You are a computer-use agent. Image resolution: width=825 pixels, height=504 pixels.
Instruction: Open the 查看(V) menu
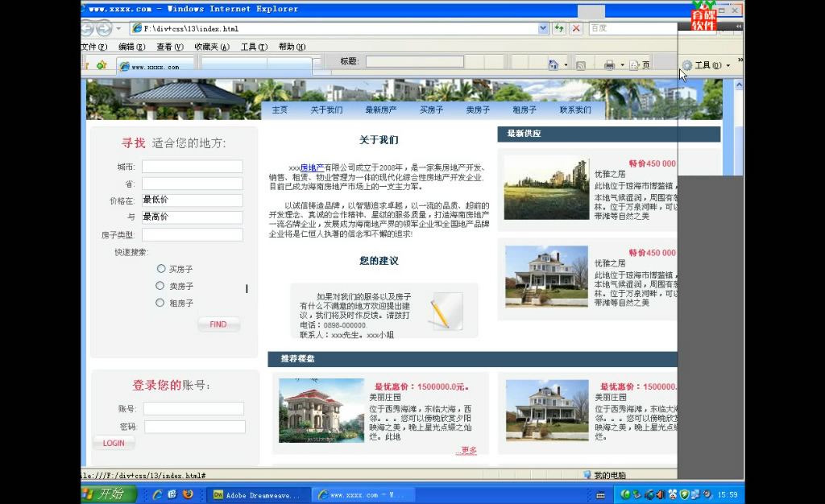coord(169,47)
